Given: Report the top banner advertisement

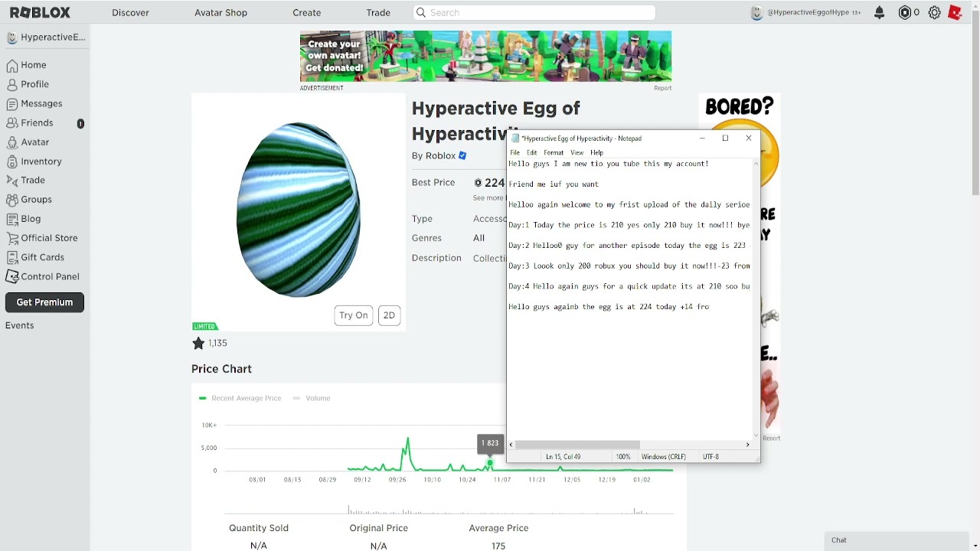Looking at the screenshot, I should click(x=662, y=88).
